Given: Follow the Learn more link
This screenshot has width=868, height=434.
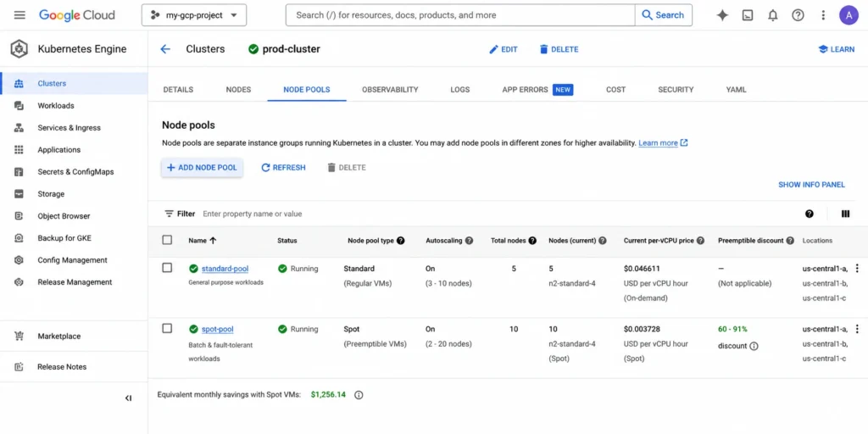Looking at the screenshot, I should tap(663, 142).
